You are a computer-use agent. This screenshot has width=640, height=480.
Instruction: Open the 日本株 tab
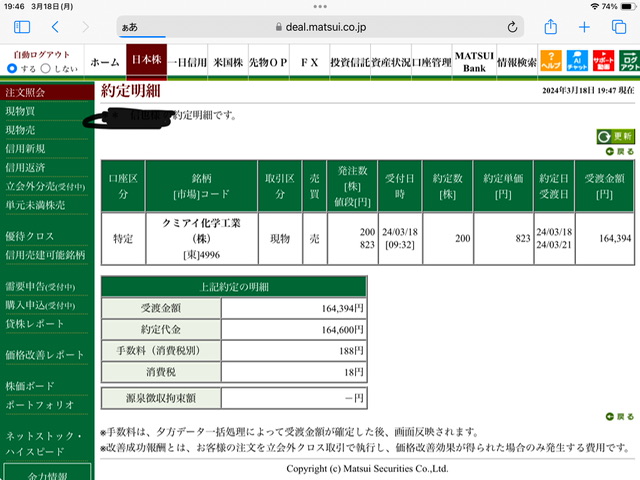tap(147, 60)
